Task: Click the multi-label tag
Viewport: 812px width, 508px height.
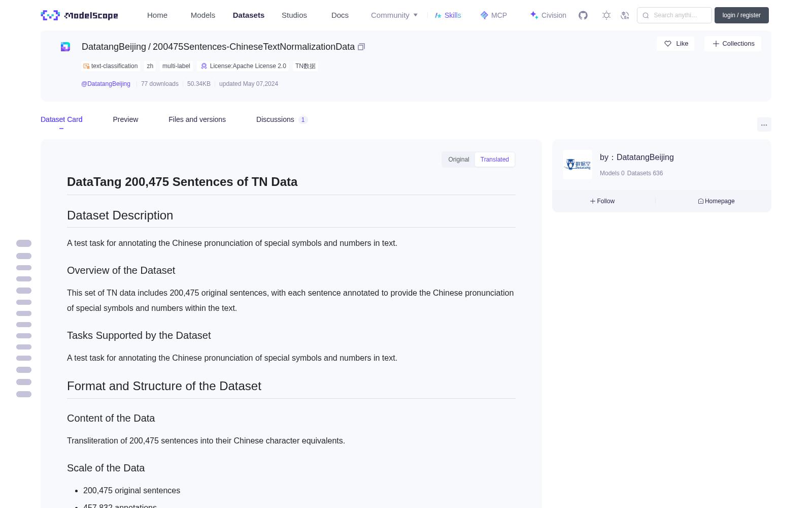Action: (176, 66)
